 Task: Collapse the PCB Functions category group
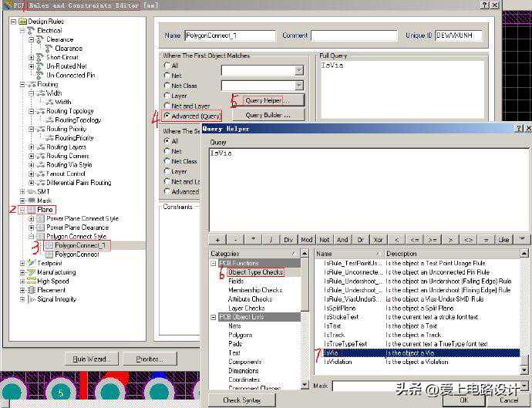pos(214,263)
